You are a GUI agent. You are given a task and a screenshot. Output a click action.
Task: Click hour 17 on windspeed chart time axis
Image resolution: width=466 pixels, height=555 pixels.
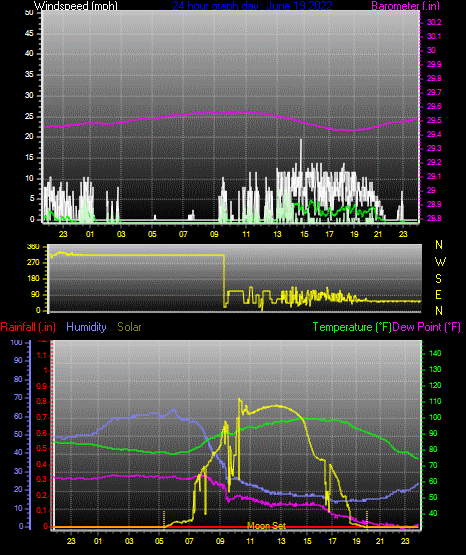pyautogui.click(x=329, y=234)
